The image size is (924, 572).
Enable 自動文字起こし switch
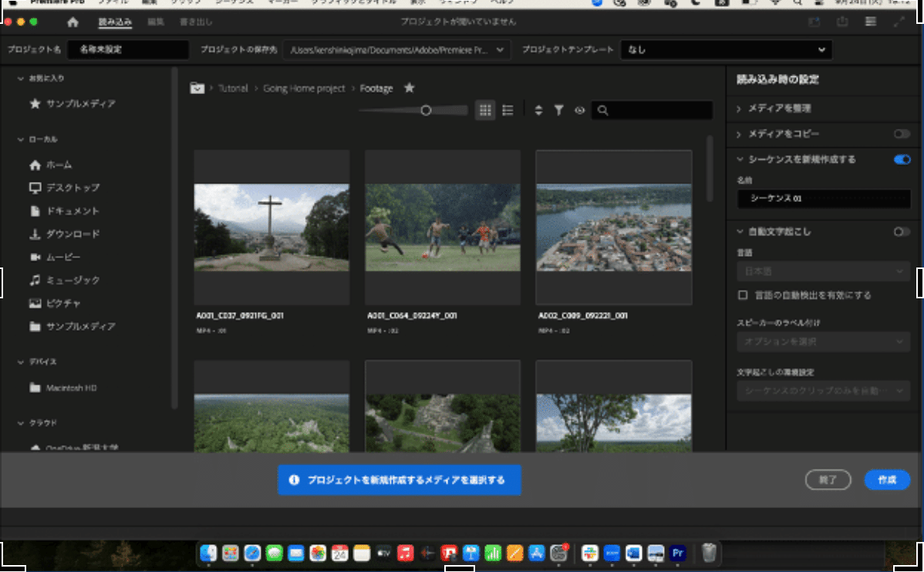(x=902, y=231)
